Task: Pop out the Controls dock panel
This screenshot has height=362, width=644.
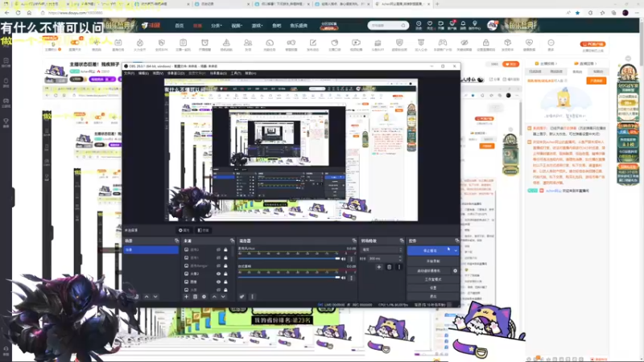Action: [456, 241]
